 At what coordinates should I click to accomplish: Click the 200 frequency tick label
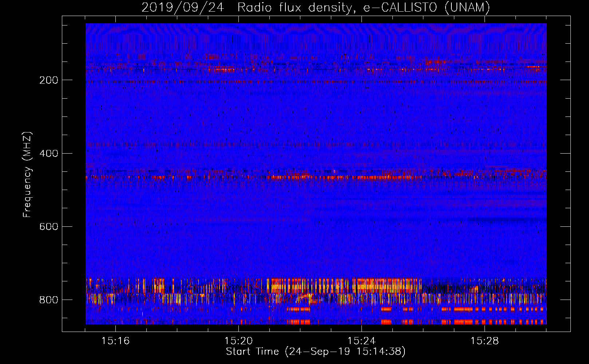(49, 80)
